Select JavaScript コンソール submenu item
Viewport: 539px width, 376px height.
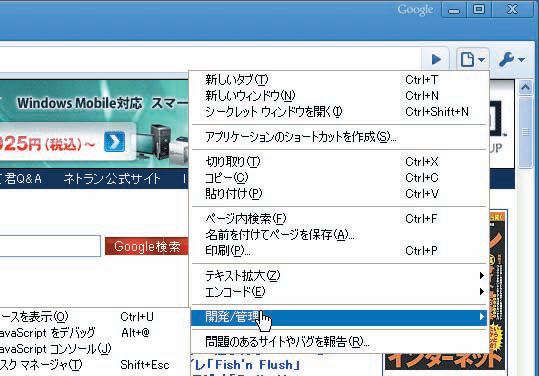[55, 349]
